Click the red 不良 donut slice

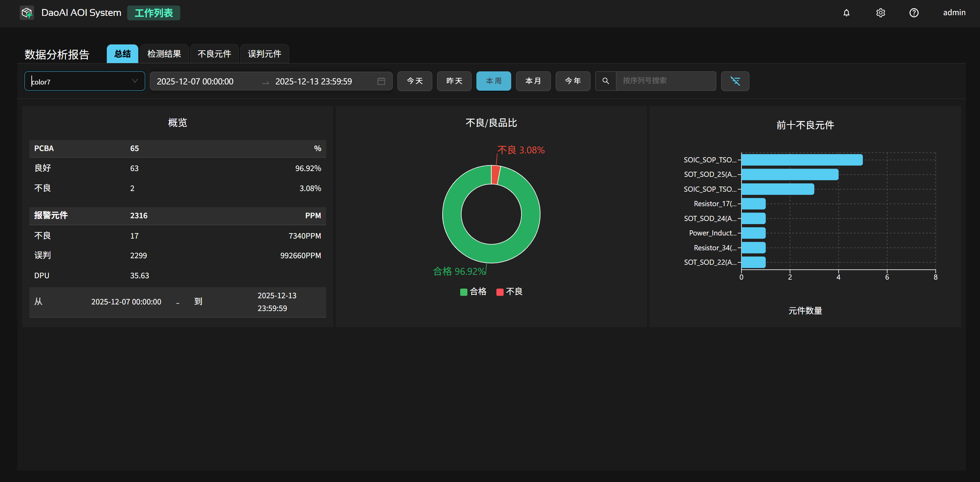[495, 174]
